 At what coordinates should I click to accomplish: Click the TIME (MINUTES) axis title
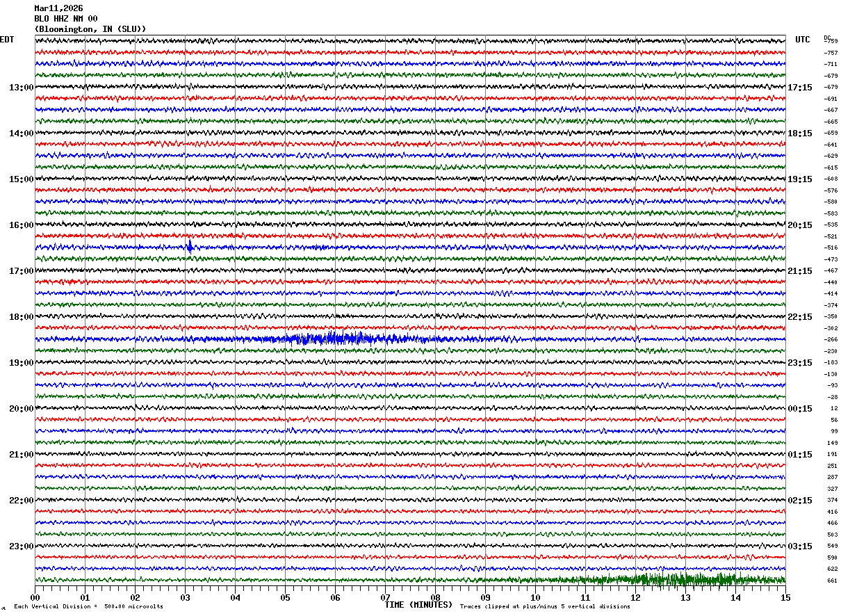tap(418, 605)
